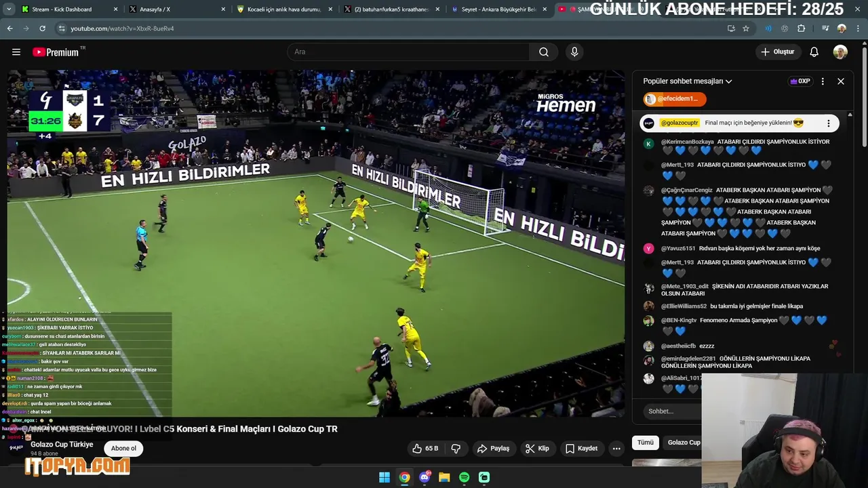This screenshot has width=868, height=488.
Task: Click the search magnifier button
Action: coord(544,52)
